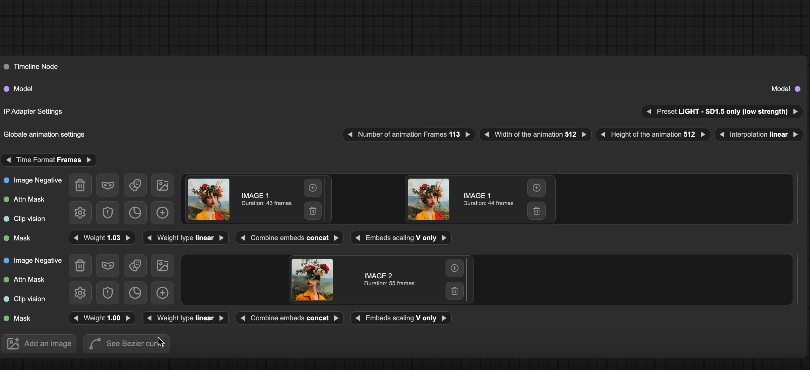The height and width of the screenshot is (370, 810).
Task: Click the 'IP Adapter Settings' label
Action: click(33, 112)
